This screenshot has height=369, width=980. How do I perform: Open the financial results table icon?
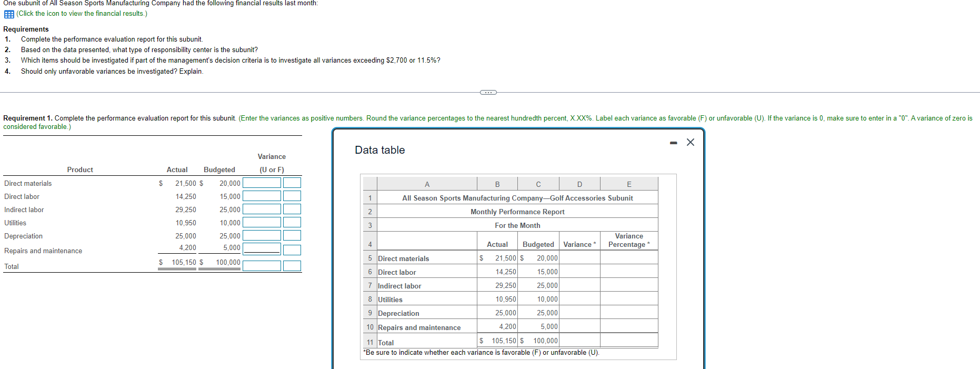click(9, 14)
